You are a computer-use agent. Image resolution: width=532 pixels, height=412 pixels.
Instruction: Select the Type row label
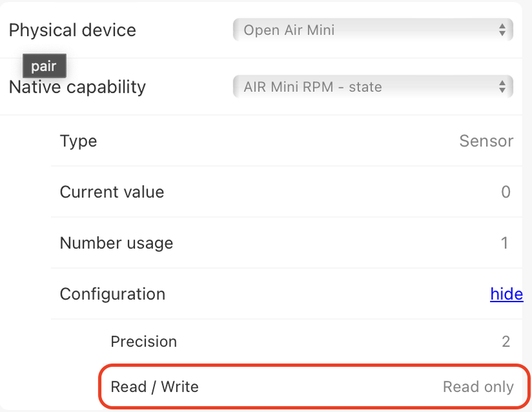pos(78,141)
